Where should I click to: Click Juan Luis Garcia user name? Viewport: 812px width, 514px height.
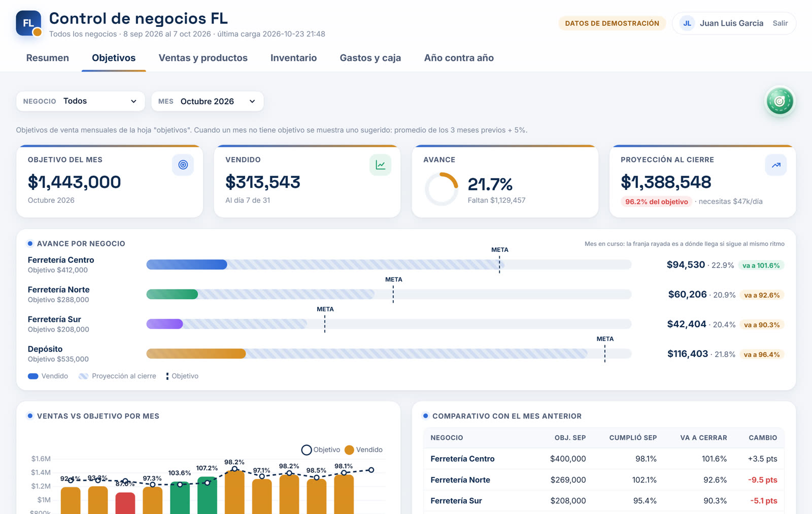pyautogui.click(x=731, y=23)
